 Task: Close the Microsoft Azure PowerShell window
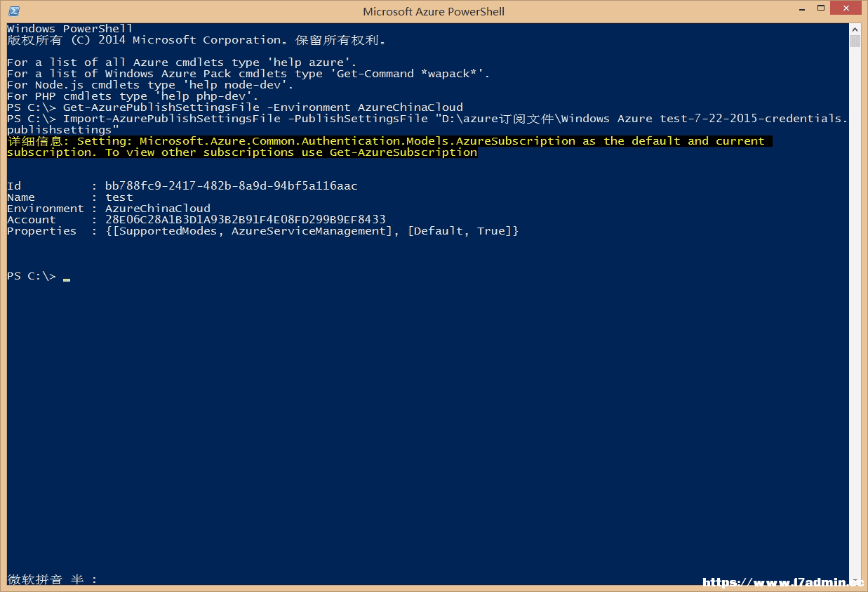pyautogui.click(x=845, y=8)
